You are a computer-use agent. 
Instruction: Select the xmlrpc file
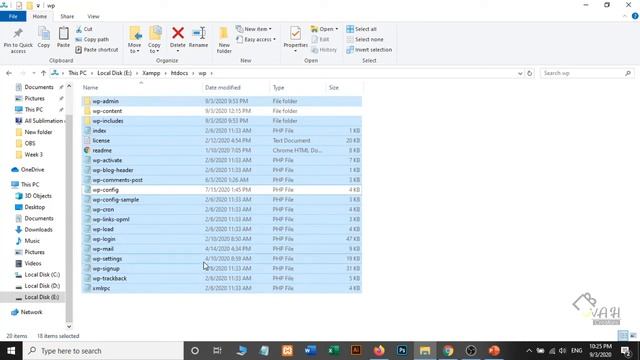[x=222, y=288]
